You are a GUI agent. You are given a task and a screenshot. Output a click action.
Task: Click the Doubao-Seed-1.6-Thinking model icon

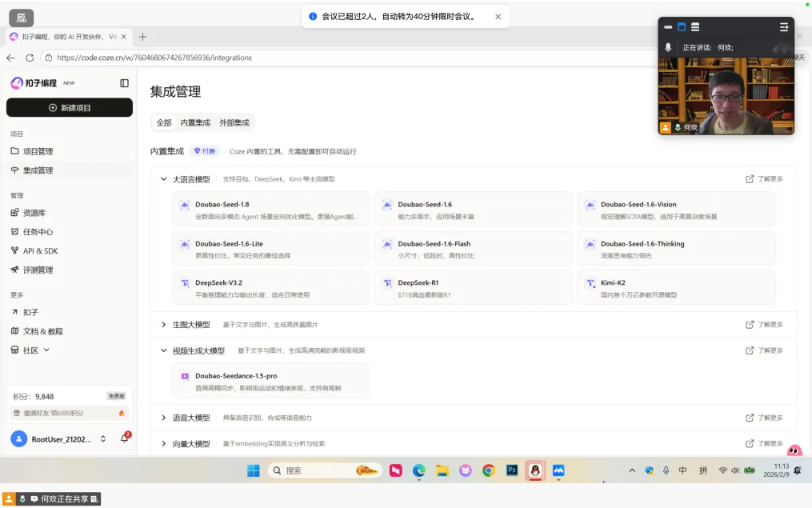coord(590,244)
